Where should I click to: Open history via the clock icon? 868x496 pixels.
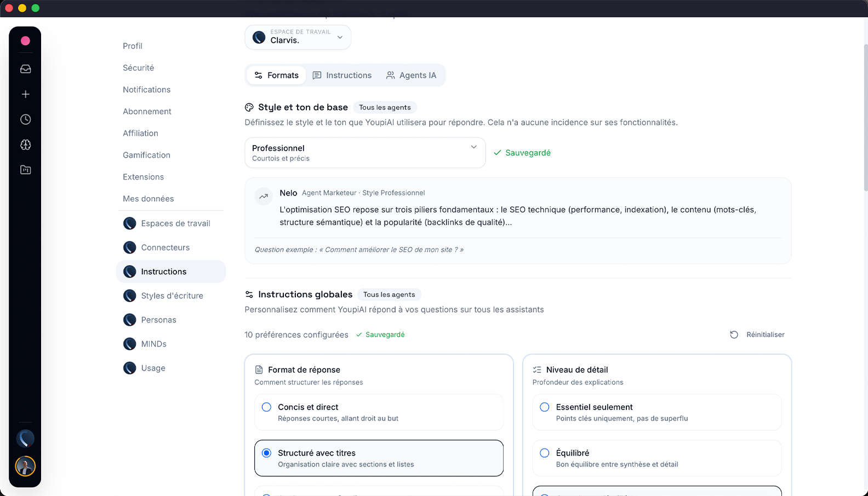[25, 119]
